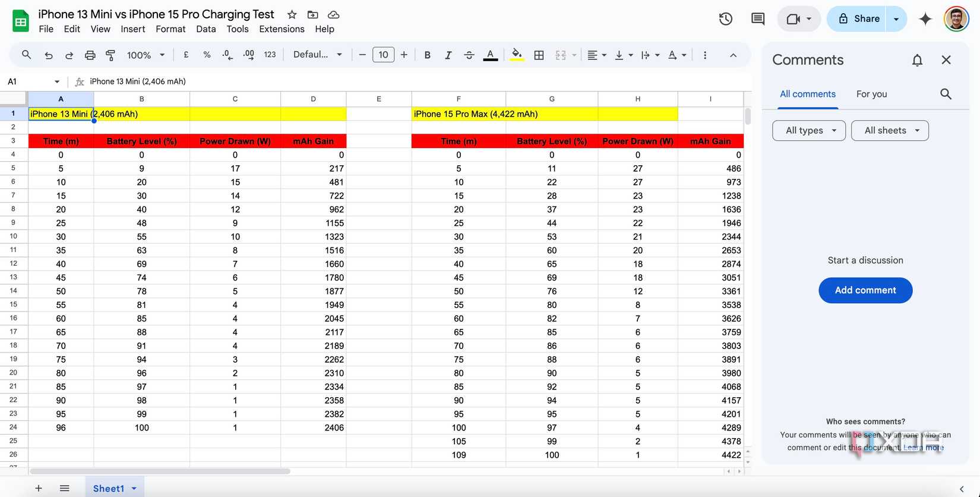Switch to the For you tab
The width and height of the screenshot is (980, 497).
point(871,94)
